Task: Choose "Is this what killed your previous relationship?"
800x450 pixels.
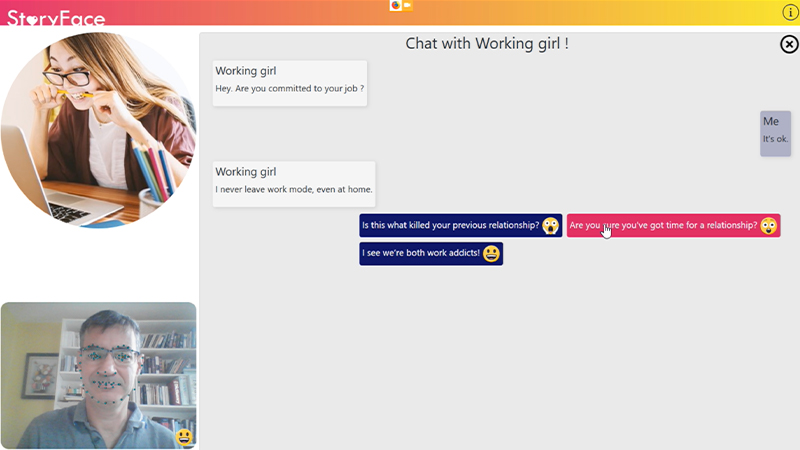Action: coord(450,226)
